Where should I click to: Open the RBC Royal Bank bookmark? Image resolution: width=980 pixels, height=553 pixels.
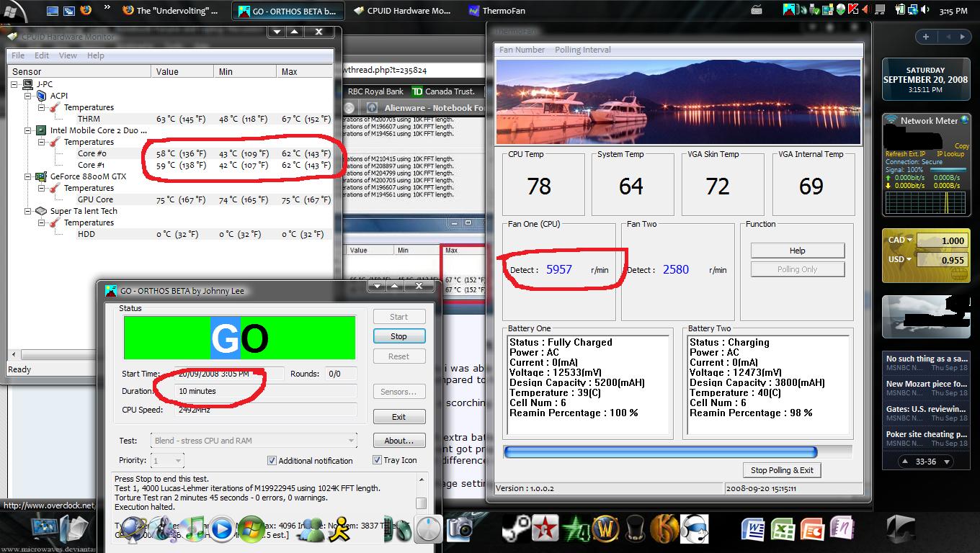pyautogui.click(x=375, y=91)
